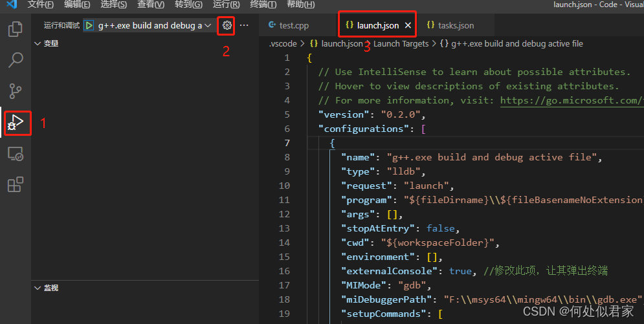Close the launch.json tab
Viewport: 644px width, 324px height.
point(408,25)
